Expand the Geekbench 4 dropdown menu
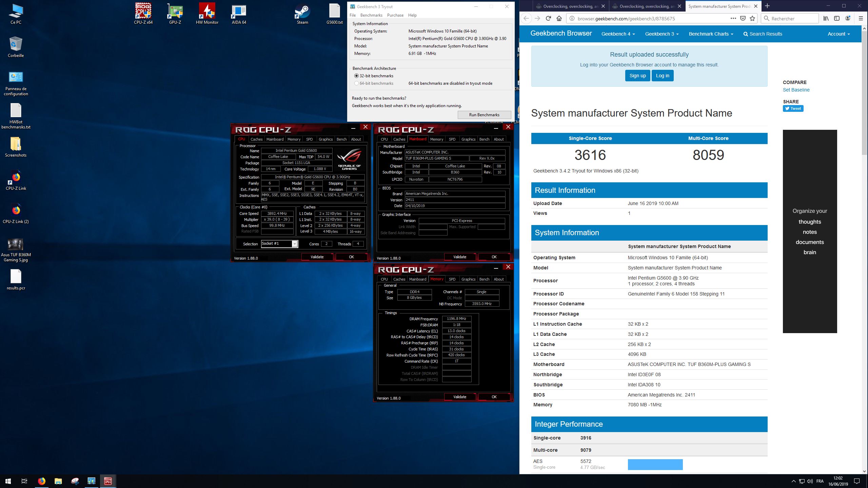Image resolution: width=868 pixels, height=488 pixels. click(618, 34)
